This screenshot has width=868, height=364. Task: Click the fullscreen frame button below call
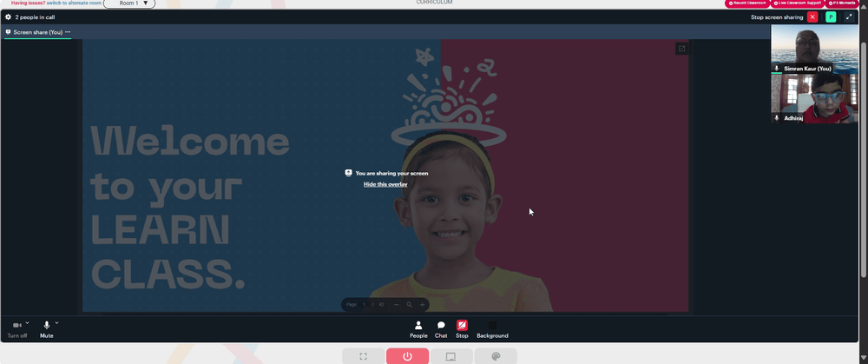pos(363,356)
